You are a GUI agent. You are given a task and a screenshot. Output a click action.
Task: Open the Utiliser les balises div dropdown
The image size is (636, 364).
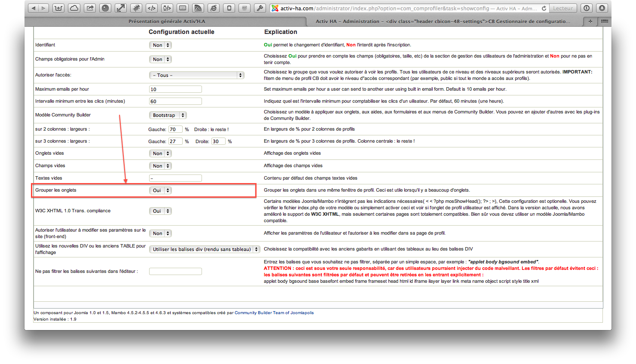click(x=205, y=249)
